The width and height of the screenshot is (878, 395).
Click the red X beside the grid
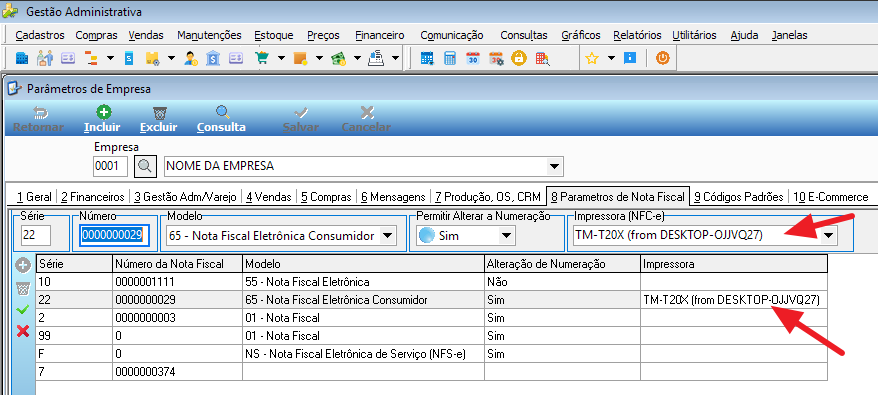23,331
